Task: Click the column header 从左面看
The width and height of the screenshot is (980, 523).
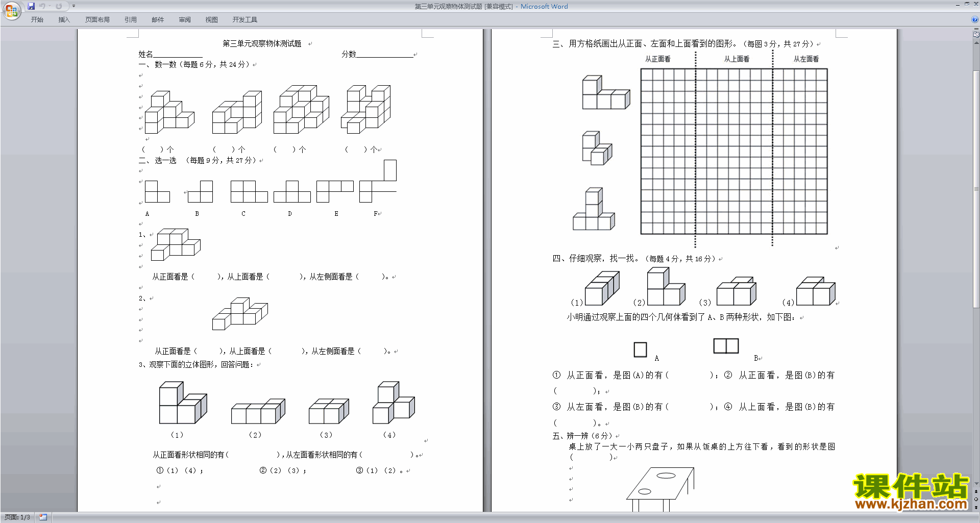Action: pos(806,59)
